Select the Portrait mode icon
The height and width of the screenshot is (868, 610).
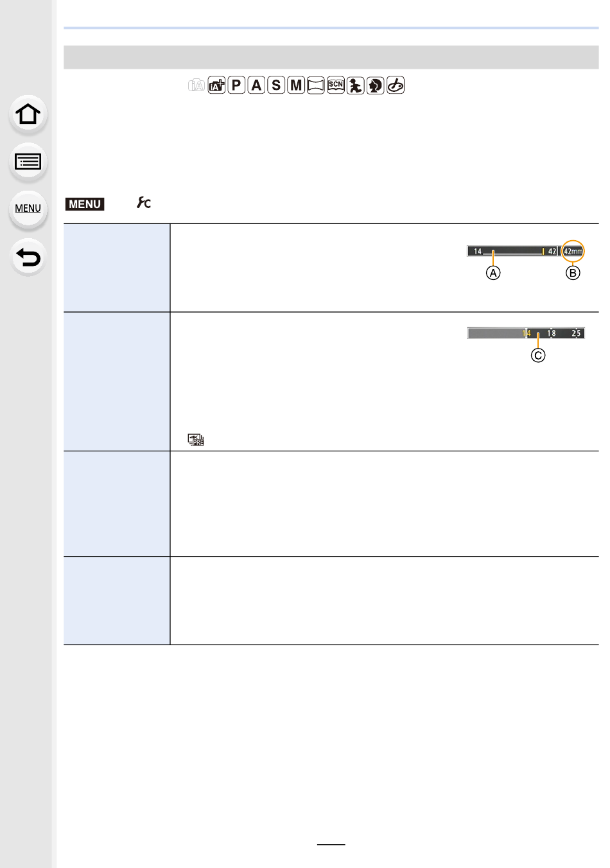point(376,85)
